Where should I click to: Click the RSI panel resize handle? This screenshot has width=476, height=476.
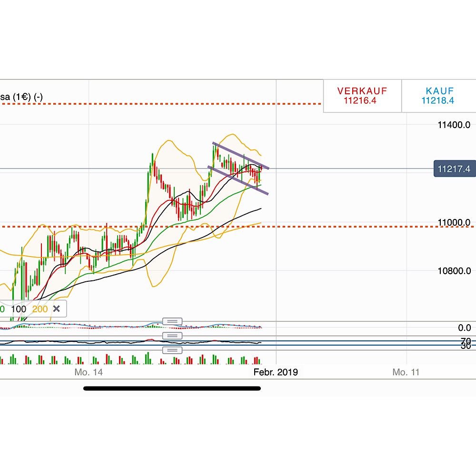[x=172, y=336]
